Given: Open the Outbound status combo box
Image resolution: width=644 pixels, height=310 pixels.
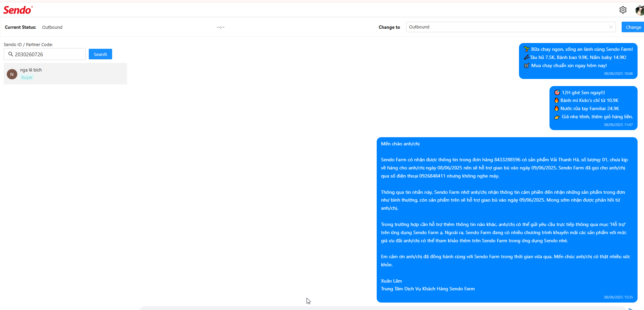Looking at the screenshot, I should point(511,27).
